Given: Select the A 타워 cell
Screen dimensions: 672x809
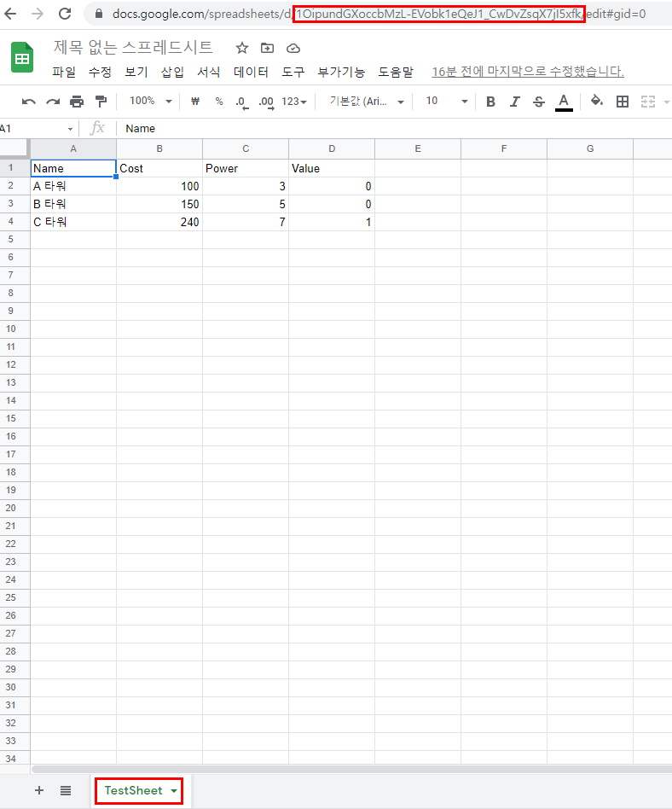Looking at the screenshot, I should coord(73,186).
